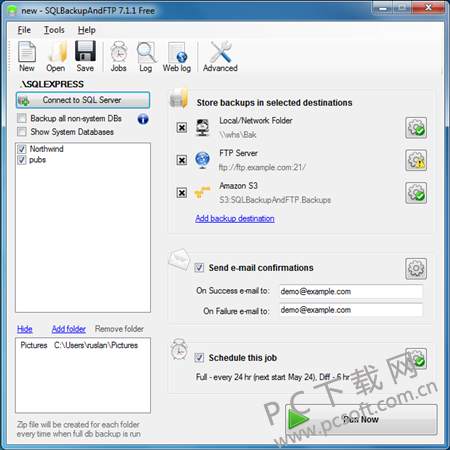Toggle Schedule this job checkbox

(x=199, y=358)
